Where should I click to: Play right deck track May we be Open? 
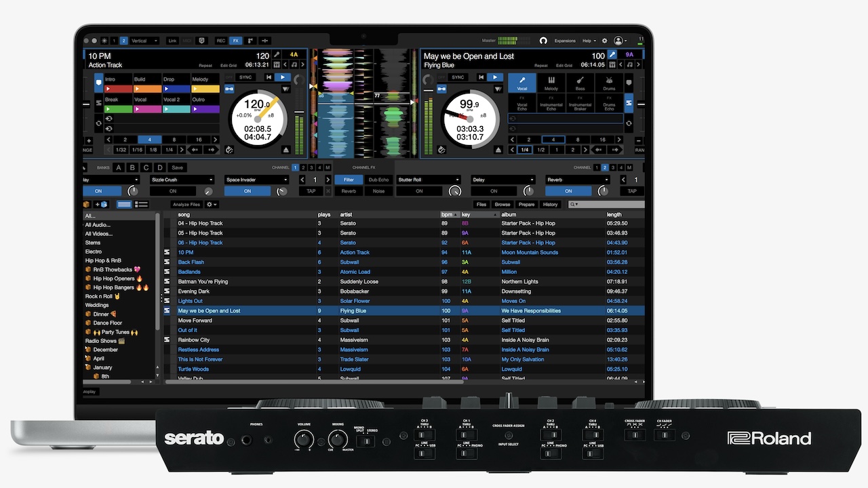pos(496,77)
